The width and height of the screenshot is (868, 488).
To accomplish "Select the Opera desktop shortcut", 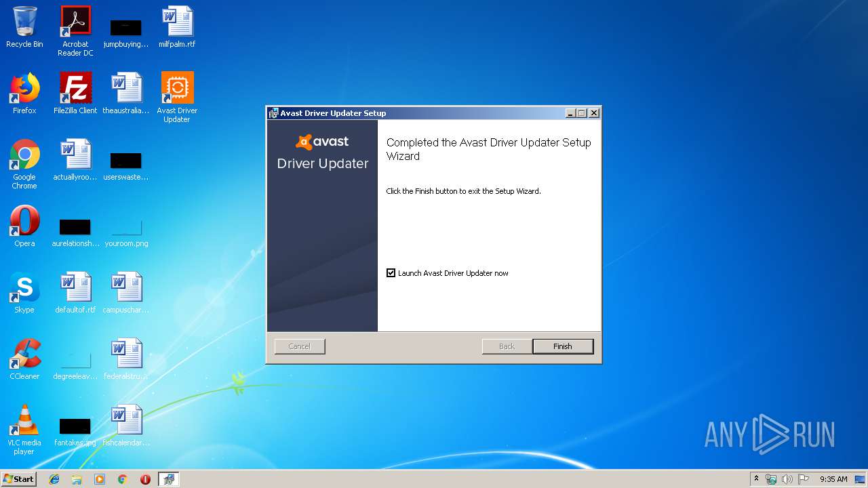I will pyautogui.click(x=24, y=227).
